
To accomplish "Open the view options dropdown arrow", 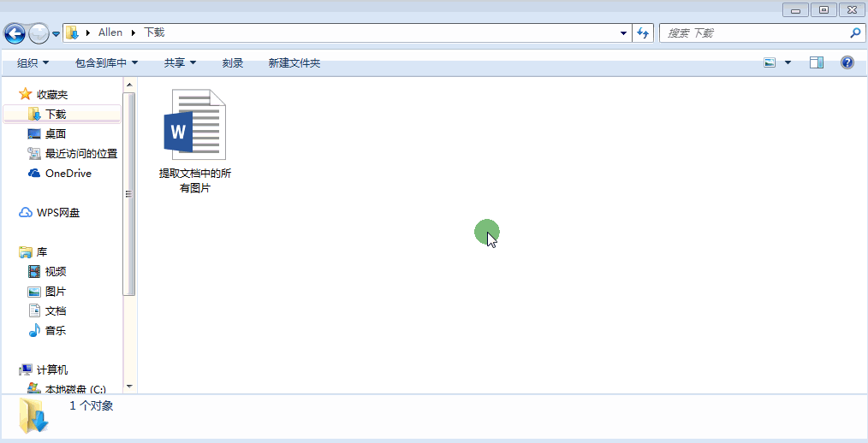I will tap(788, 63).
